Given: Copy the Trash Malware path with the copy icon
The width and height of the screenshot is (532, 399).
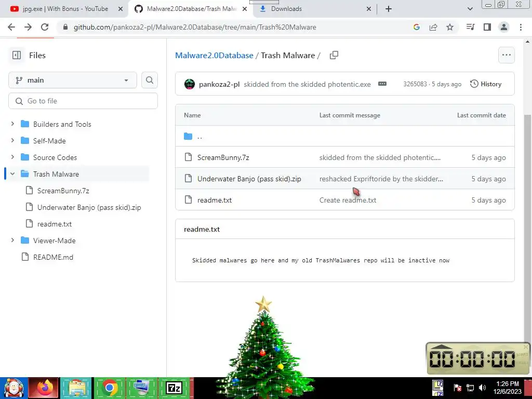Looking at the screenshot, I should 334,55.
